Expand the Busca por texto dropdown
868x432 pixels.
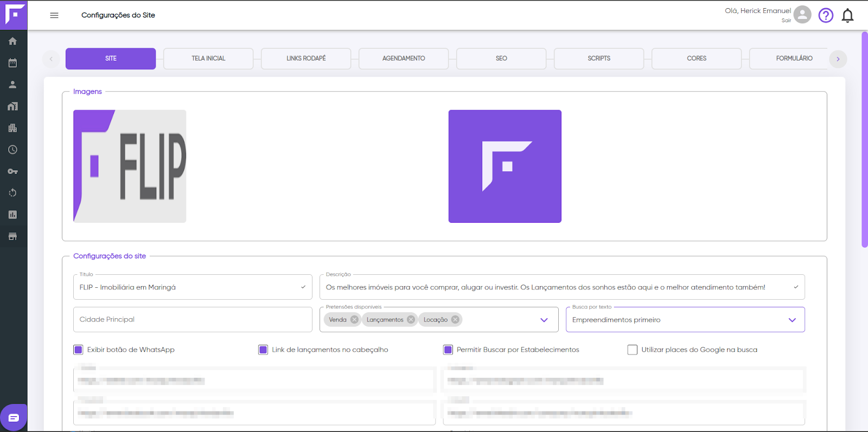(792, 320)
